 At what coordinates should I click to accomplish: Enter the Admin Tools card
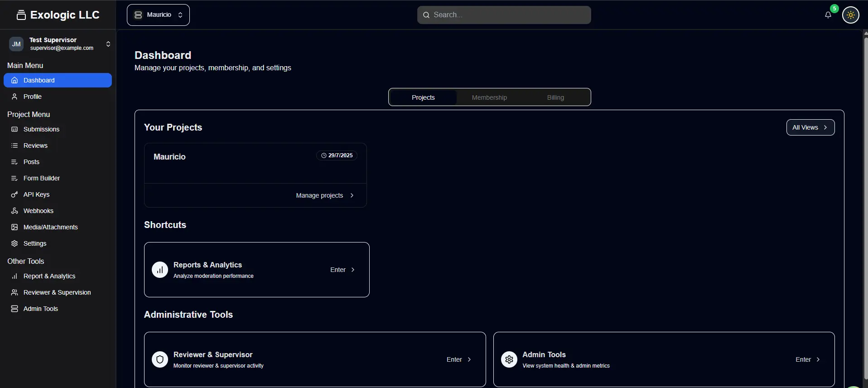(807, 359)
